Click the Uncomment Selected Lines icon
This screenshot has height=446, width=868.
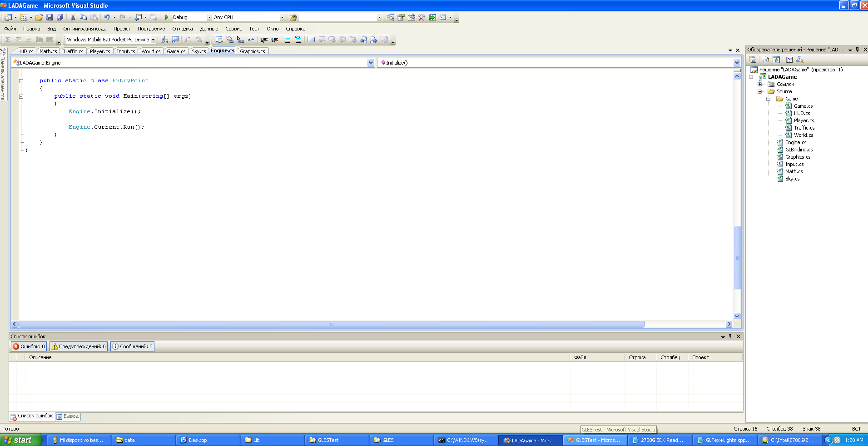point(298,40)
